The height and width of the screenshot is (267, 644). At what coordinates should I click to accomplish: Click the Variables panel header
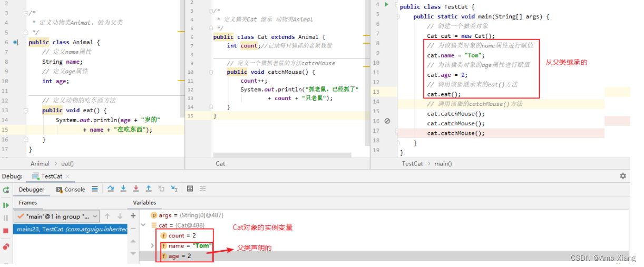[144, 203]
